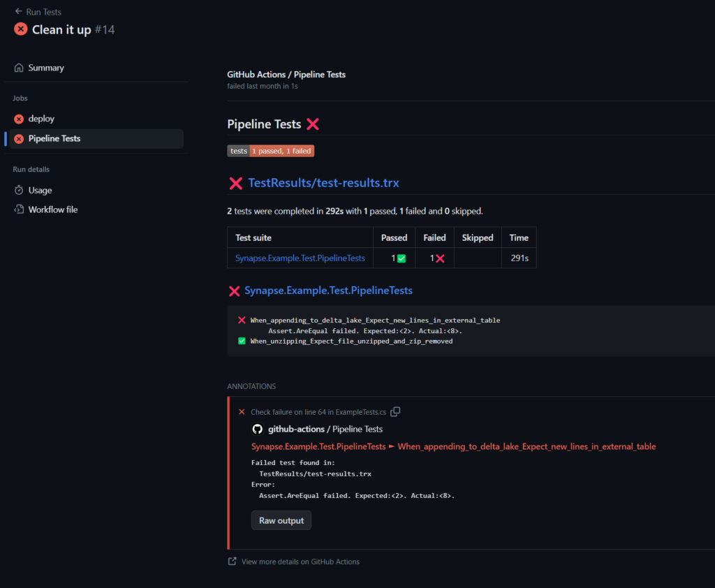715x588 pixels.
Task: Click the failed icon beside Pipeline Tests in sidebar
Action: pyautogui.click(x=19, y=139)
